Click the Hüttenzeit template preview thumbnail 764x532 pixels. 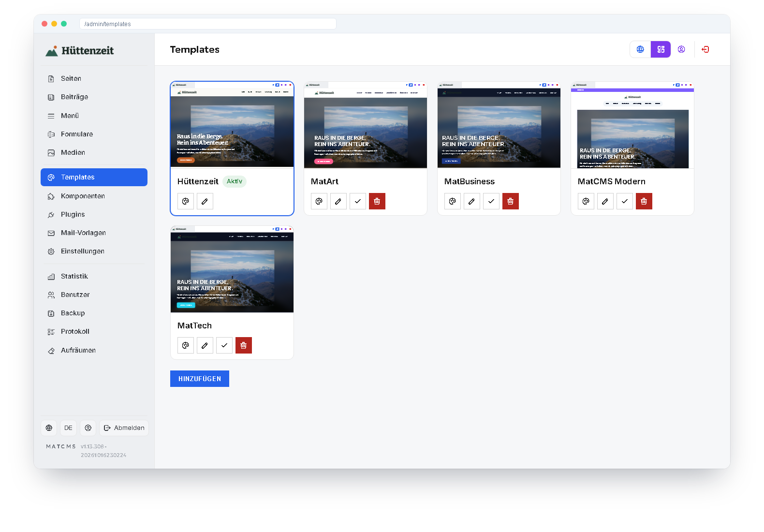click(x=232, y=125)
